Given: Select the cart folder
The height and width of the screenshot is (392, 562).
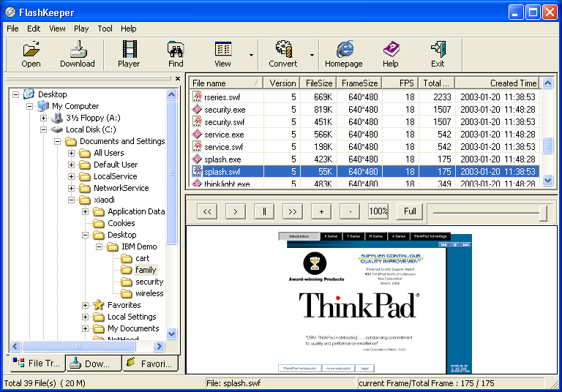Looking at the screenshot, I should pyautogui.click(x=142, y=258).
